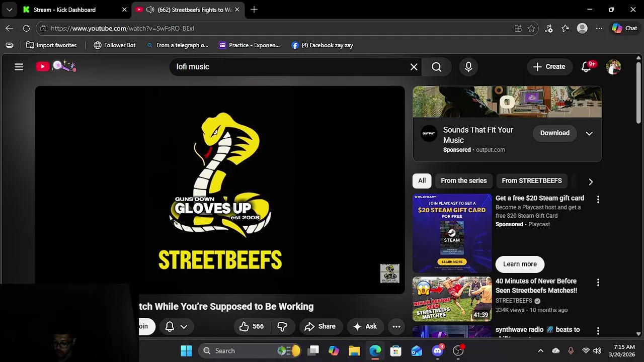Open the Favorites list toolbar icon
The height and width of the screenshot is (362, 644).
click(x=566, y=28)
